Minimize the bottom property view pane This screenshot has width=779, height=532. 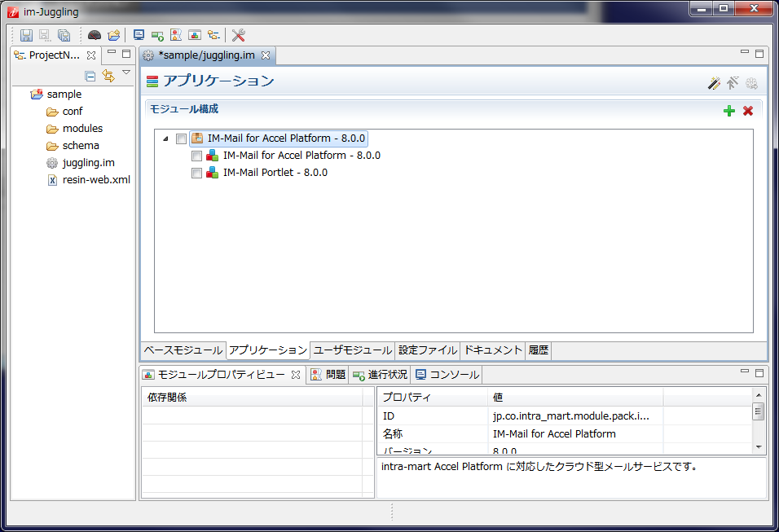(744, 371)
